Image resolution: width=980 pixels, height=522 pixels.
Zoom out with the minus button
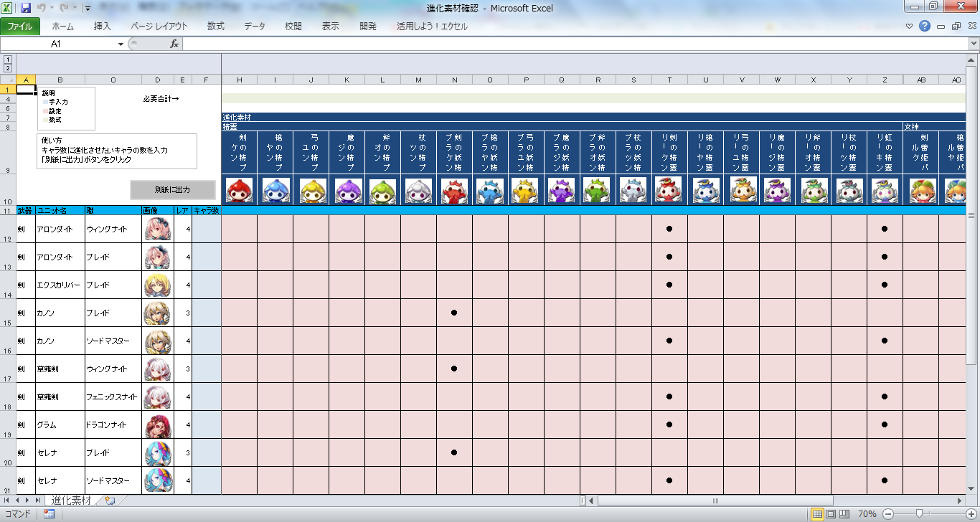click(887, 514)
